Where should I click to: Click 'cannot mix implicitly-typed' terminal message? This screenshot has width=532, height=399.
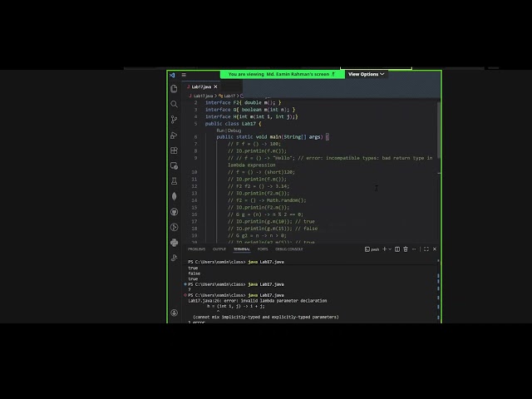pos(266,317)
